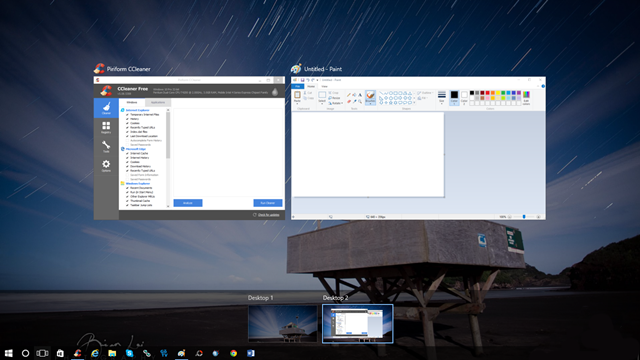Click the Crop tool in Paint ribbon
Image resolution: width=640 pixels, height=360 pixels.
pyautogui.click(x=333, y=93)
